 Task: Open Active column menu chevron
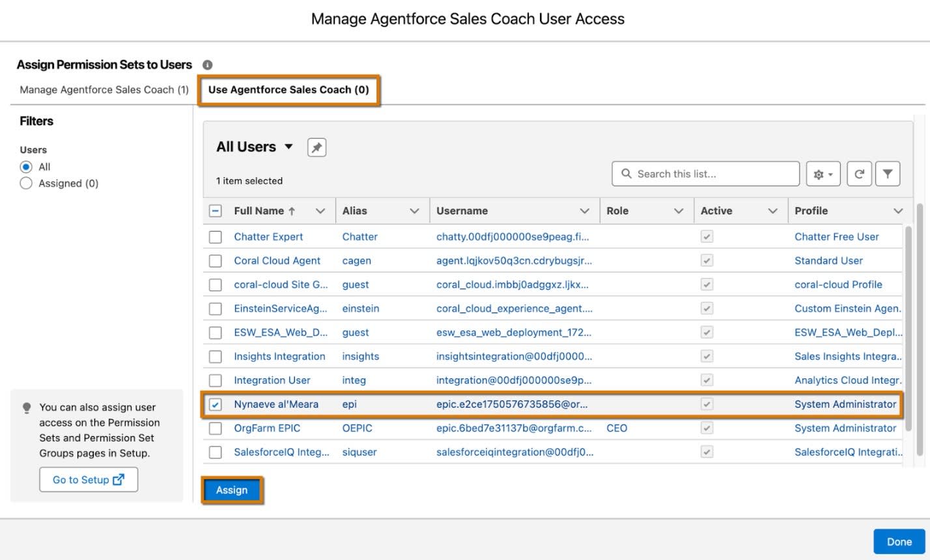pos(773,211)
